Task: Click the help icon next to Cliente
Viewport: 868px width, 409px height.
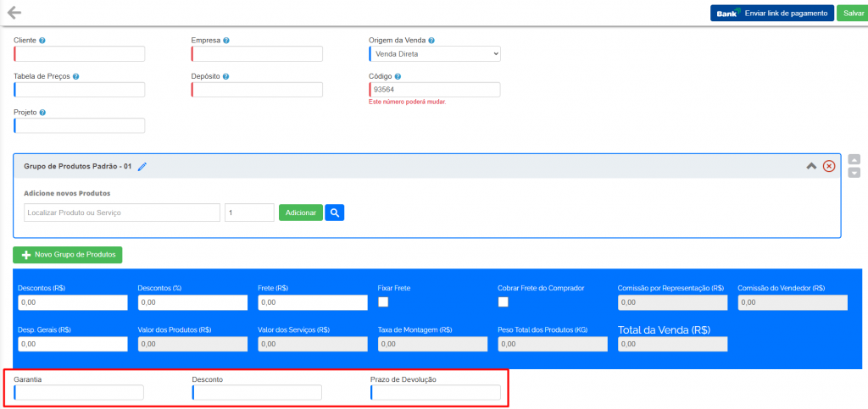Action: [x=42, y=41]
